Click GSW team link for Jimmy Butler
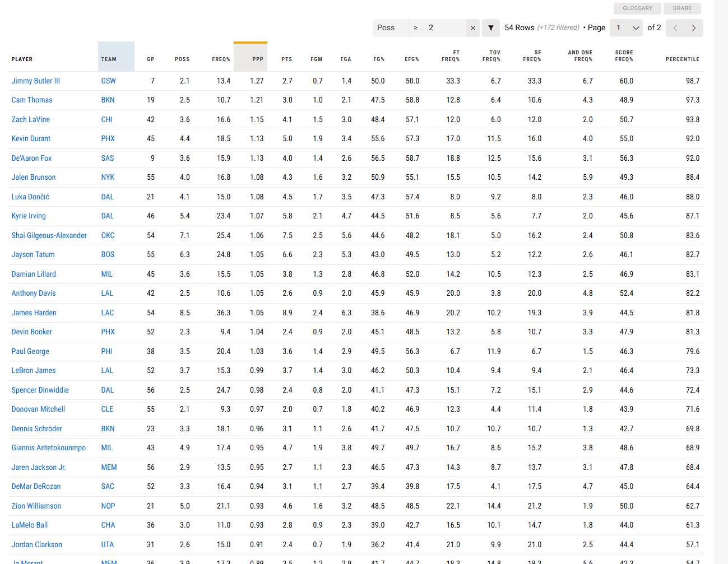 109,81
